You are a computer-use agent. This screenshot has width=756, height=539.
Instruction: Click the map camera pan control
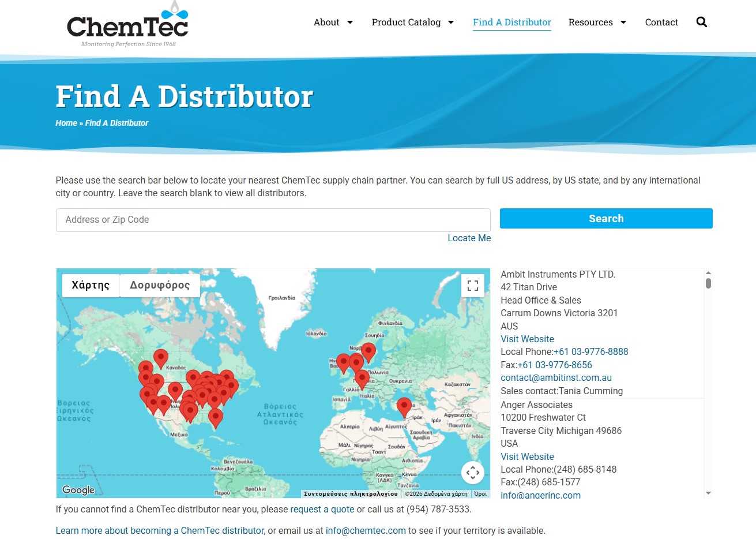click(473, 473)
